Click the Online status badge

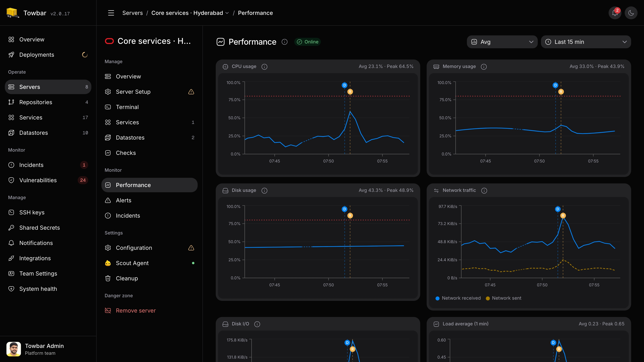[308, 42]
